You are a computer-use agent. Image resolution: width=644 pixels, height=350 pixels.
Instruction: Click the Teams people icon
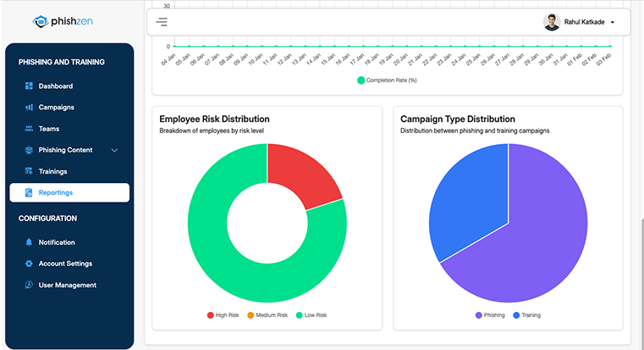point(29,129)
